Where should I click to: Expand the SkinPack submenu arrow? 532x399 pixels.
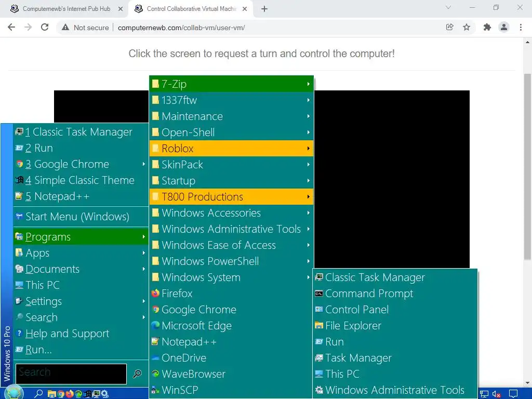308,165
